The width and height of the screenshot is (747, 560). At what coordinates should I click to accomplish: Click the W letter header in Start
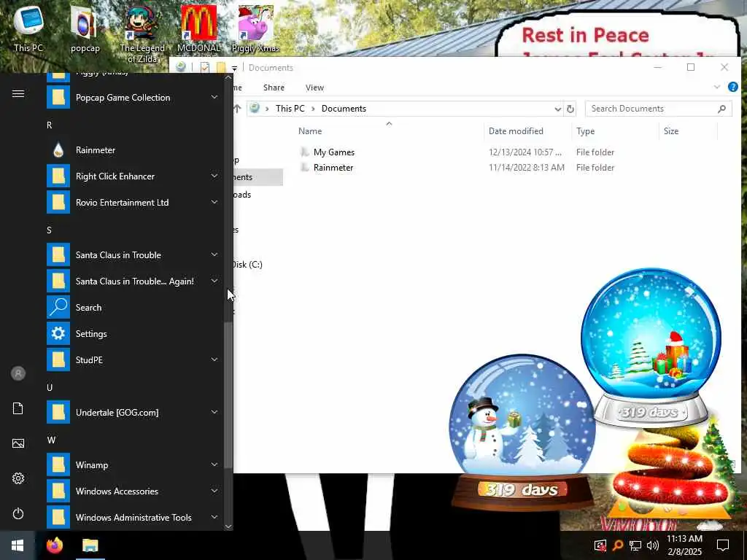click(51, 440)
